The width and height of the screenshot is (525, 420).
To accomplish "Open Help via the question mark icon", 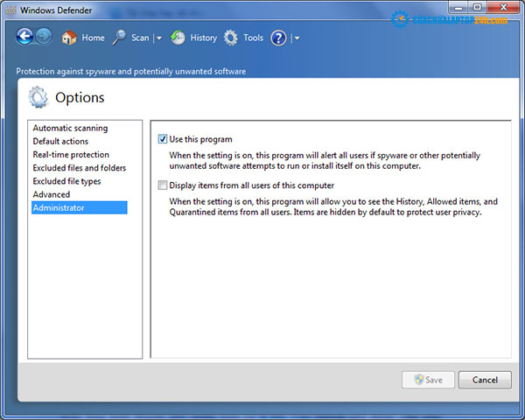I will pyautogui.click(x=278, y=38).
